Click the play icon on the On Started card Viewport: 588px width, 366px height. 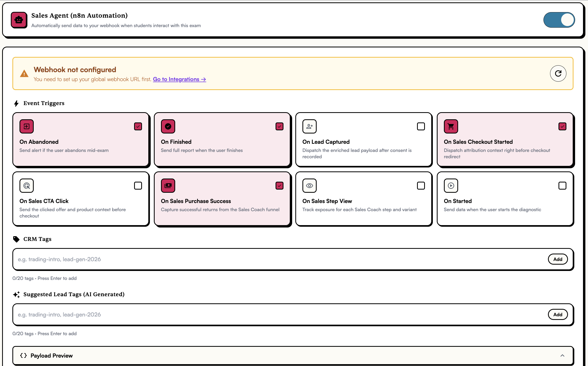tap(451, 186)
